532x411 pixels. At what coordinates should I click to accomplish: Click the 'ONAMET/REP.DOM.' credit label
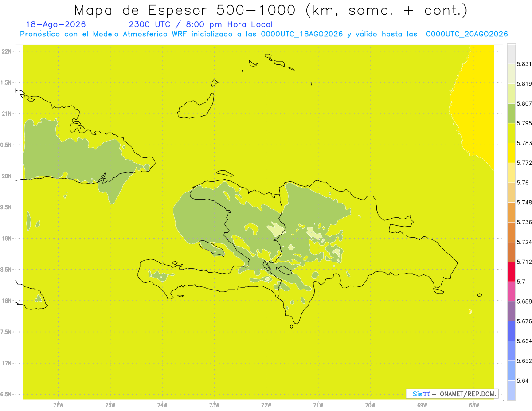(467, 394)
